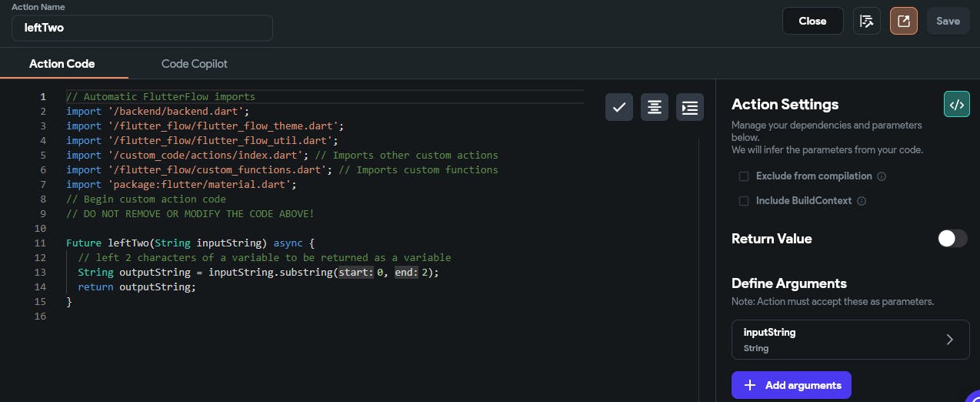The image size is (980, 402).
Task: Click the checklist edit icon beside Close
Action: click(867, 22)
